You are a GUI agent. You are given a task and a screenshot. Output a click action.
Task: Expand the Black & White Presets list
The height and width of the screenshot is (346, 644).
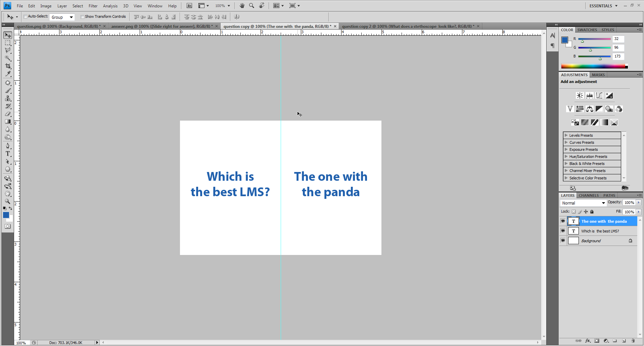(566, 164)
